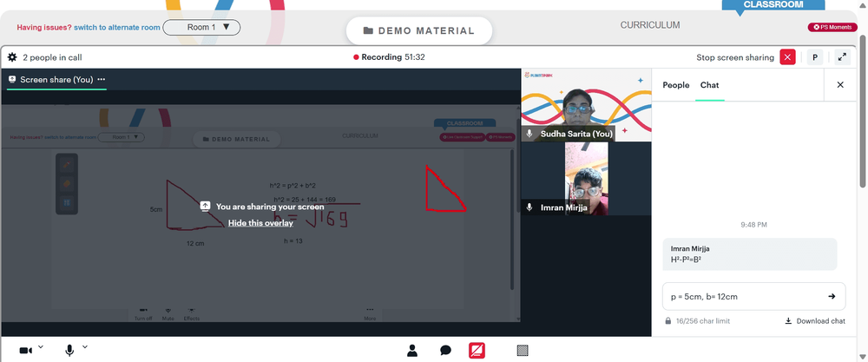Image resolution: width=868 pixels, height=362 pixels.
Task: Enter fullscreen with expand arrows icon
Action: [x=841, y=57]
